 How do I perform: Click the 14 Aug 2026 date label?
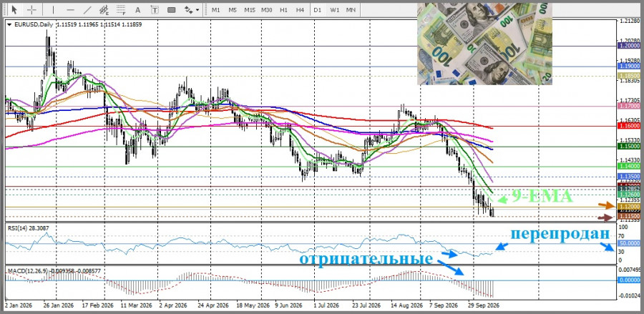pyautogui.click(x=406, y=306)
